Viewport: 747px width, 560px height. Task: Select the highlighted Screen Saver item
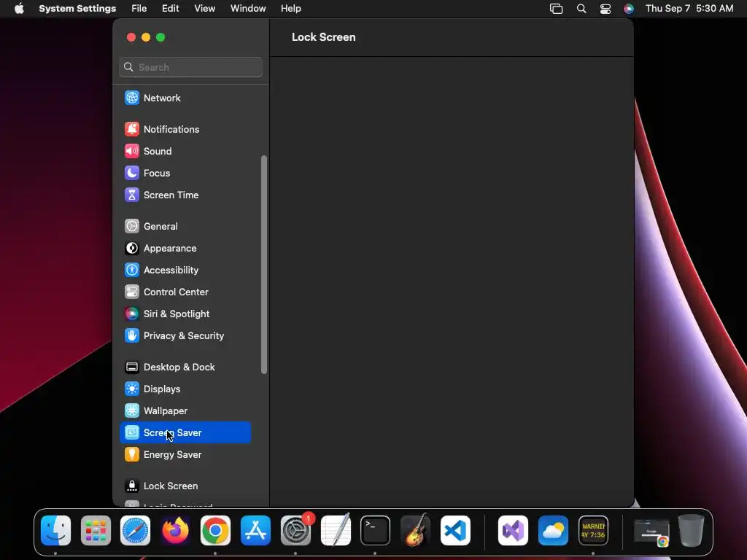click(185, 433)
